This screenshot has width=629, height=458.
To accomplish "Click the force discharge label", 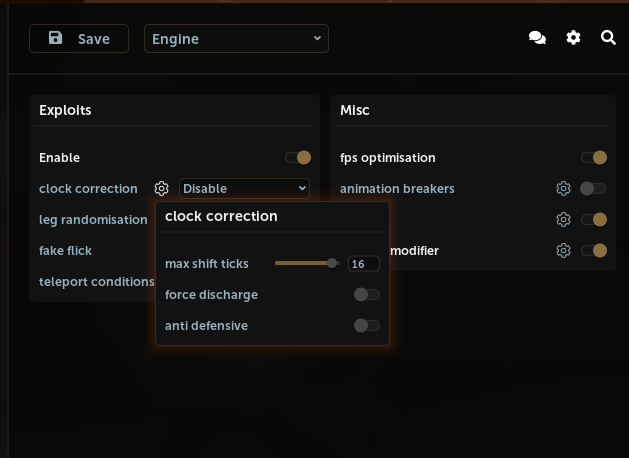I will 211,295.
